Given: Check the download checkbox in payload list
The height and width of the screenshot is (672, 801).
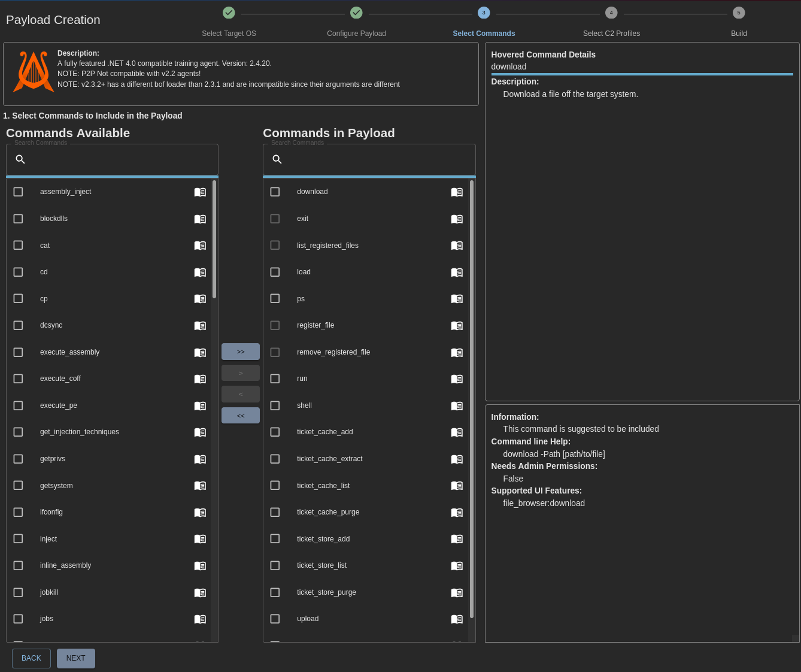Looking at the screenshot, I should (x=275, y=192).
